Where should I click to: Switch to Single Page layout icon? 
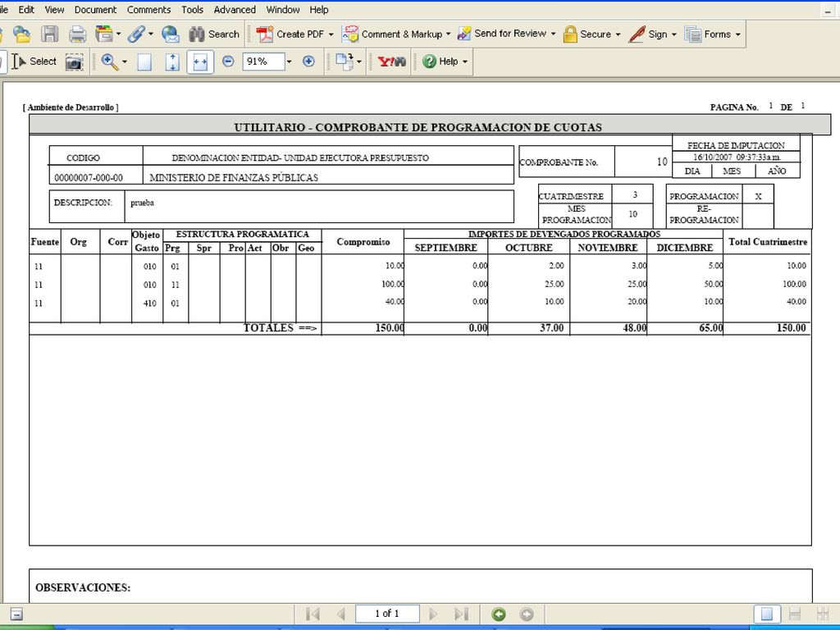pos(767,614)
